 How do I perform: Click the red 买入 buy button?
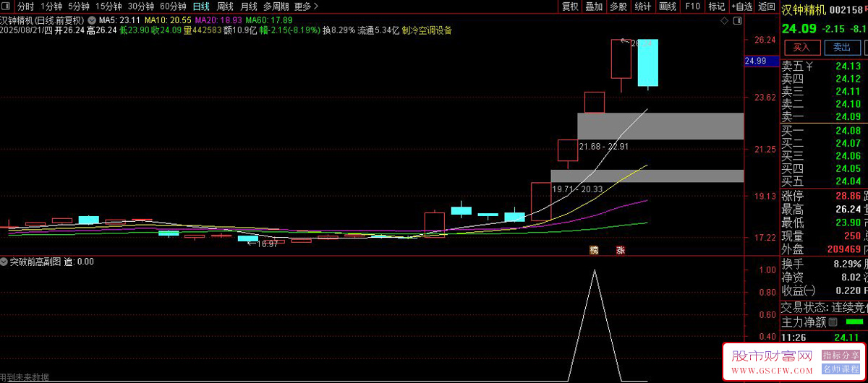tap(801, 48)
